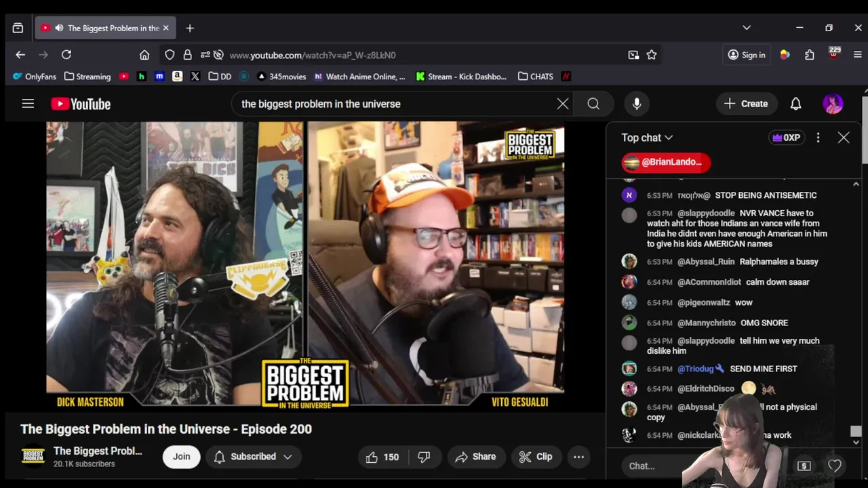Open the Firefox tab overview icon
Viewport: 868px width, 488px height.
coord(18,28)
